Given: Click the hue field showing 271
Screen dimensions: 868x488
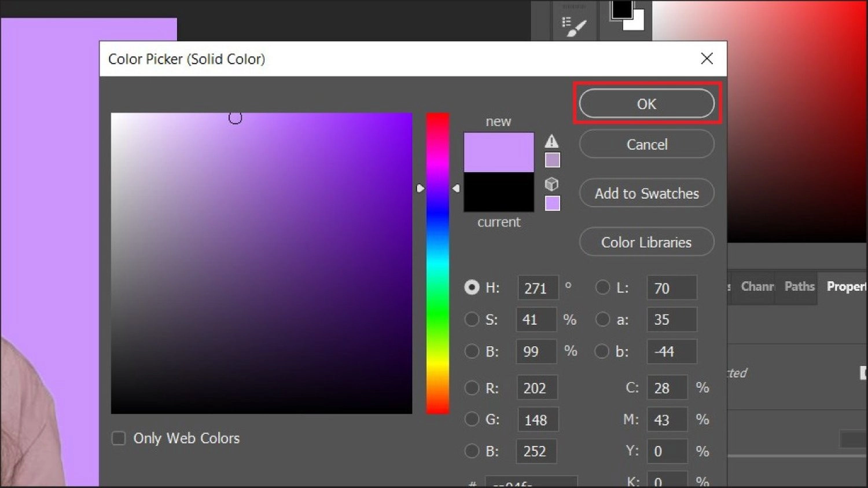Looking at the screenshot, I should [538, 288].
